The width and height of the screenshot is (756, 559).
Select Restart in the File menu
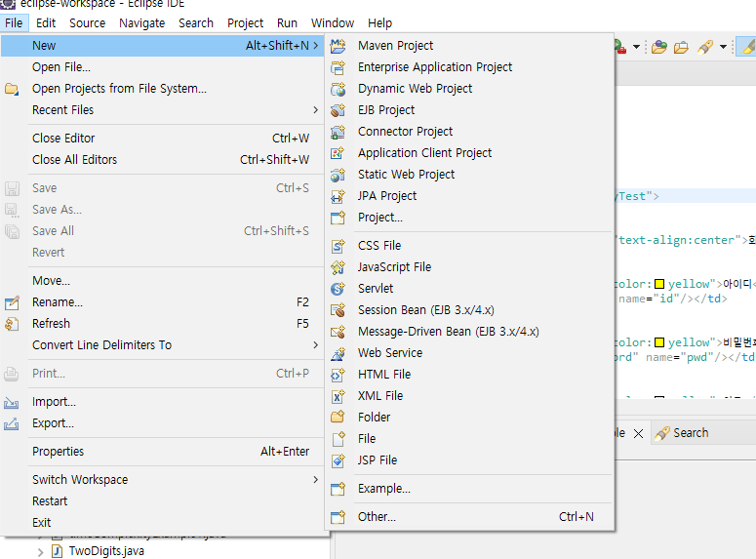click(x=163, y=501)
